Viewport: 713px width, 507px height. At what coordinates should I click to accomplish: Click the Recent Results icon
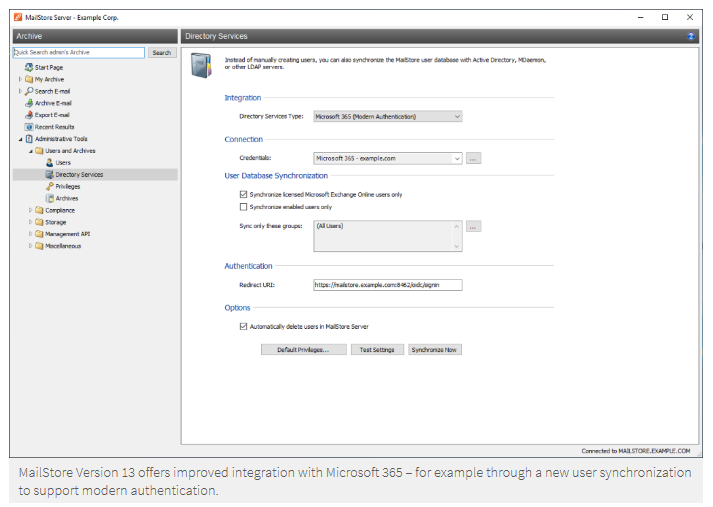29,127
